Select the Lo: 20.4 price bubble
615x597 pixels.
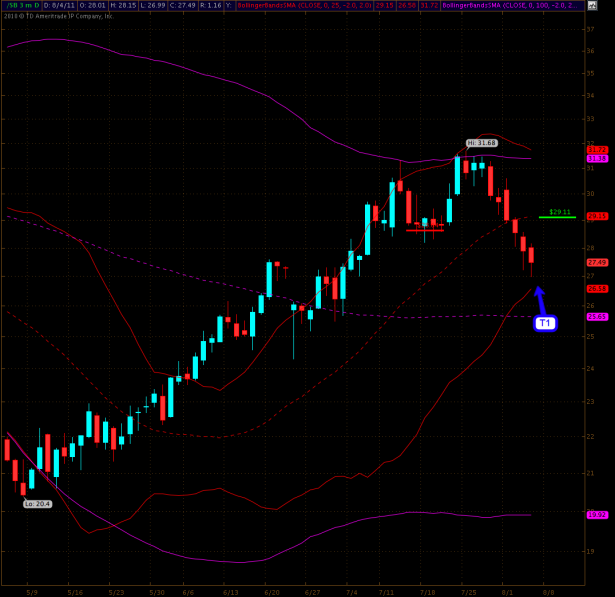point(38,505)
